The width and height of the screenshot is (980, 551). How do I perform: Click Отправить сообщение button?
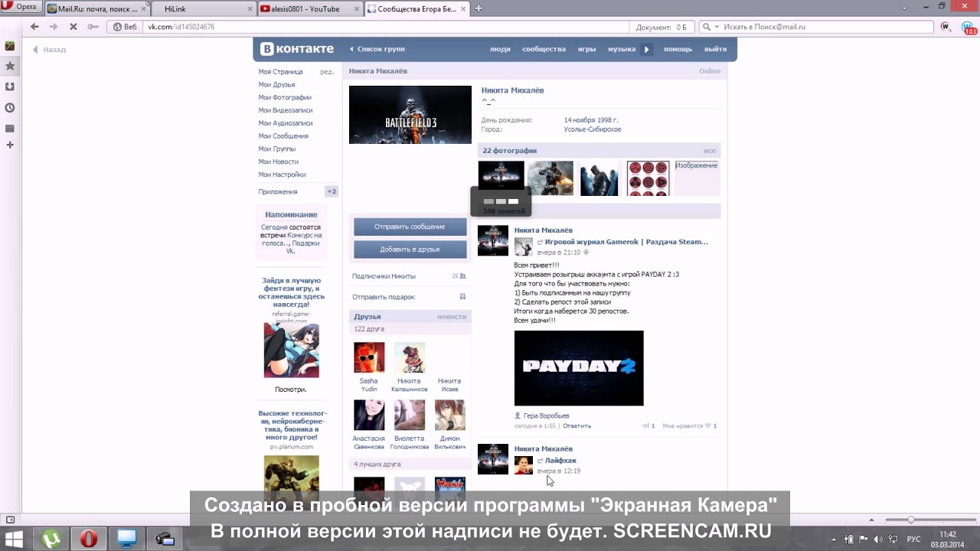410,227
